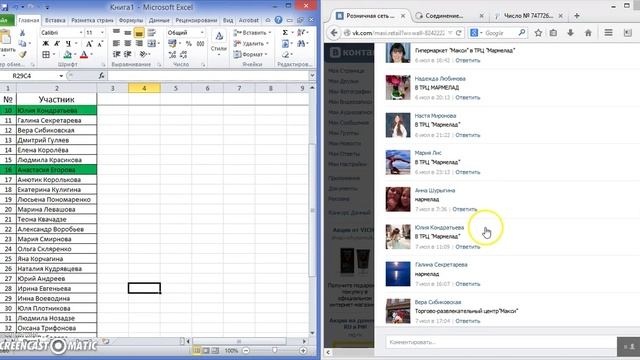Toggle top vertical alignment
Viewport: 640px width, 360px height.
click(x=116, y=32)
